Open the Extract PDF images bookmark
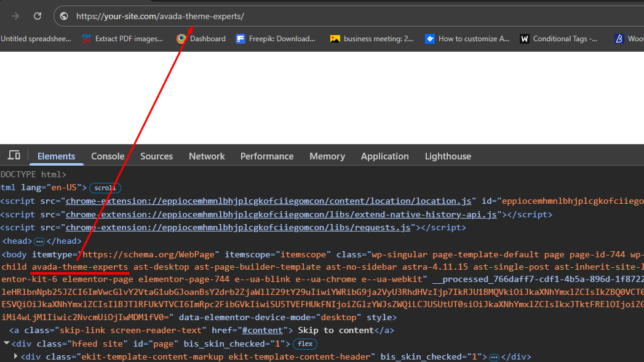Image resolution: width=644 pixels, height=362 pixels. (122, 38)
